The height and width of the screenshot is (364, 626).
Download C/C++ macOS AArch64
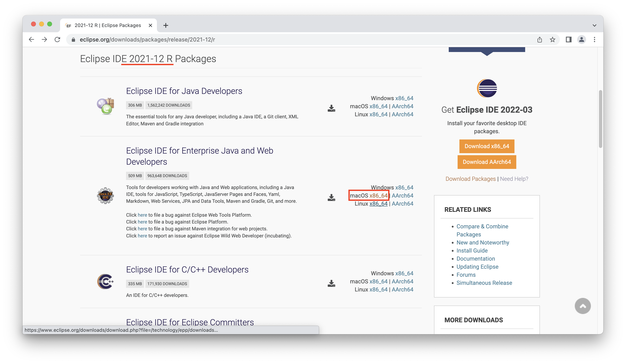pos(402,281)
